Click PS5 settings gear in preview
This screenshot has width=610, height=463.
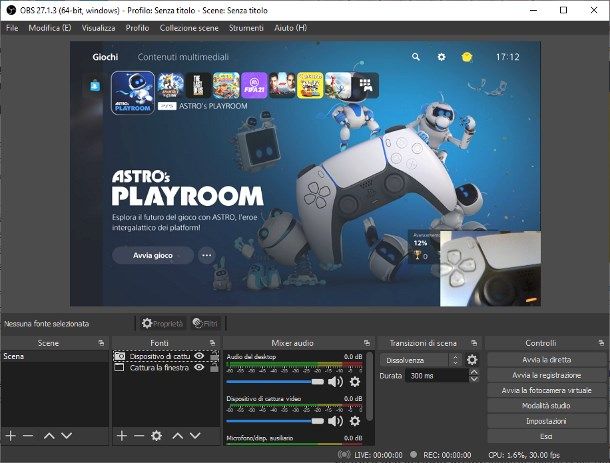[441, 57]
